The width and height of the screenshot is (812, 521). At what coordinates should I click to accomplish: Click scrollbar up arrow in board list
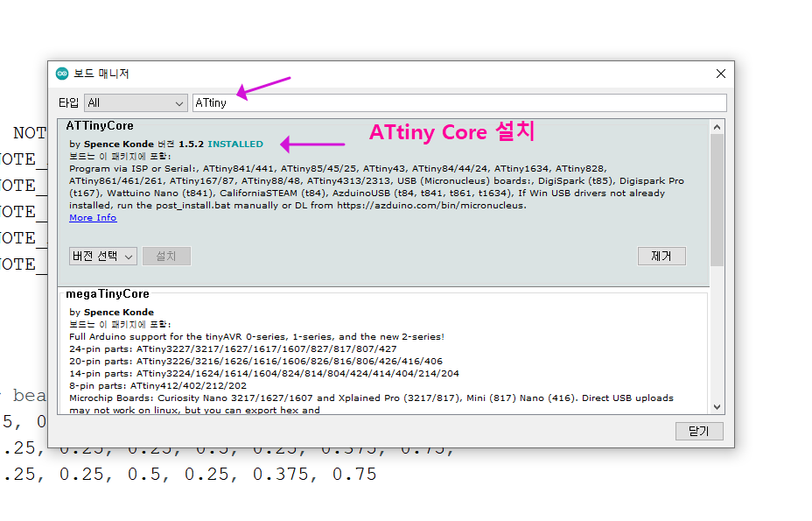717,127
